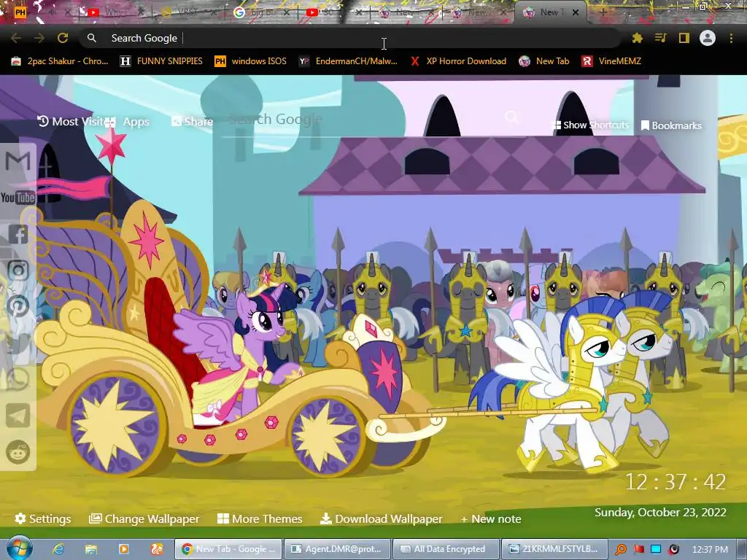Screen dimensions: 747x560
Task: Open the Telegram sidebar shortcut
Action: 18,416
